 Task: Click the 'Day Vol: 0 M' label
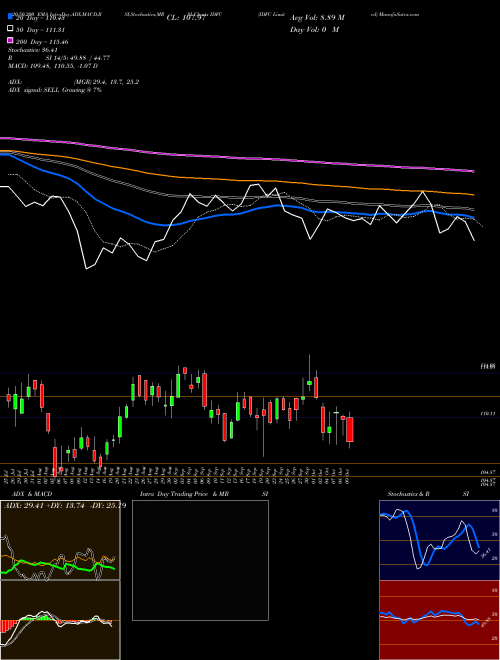tap(314, 30)
